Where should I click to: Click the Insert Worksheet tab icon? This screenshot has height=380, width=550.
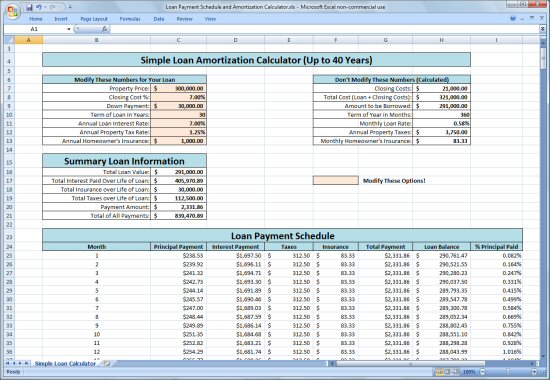[x=107, y=364]
